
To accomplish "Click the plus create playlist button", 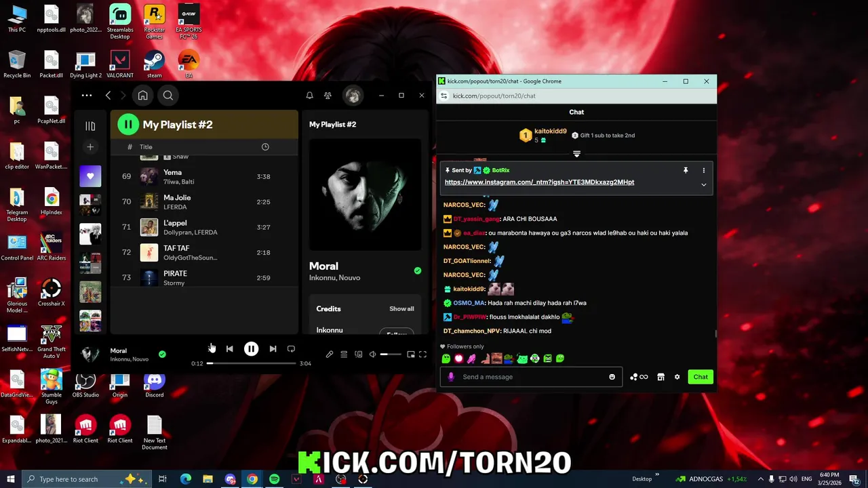I will click(90, 147).
